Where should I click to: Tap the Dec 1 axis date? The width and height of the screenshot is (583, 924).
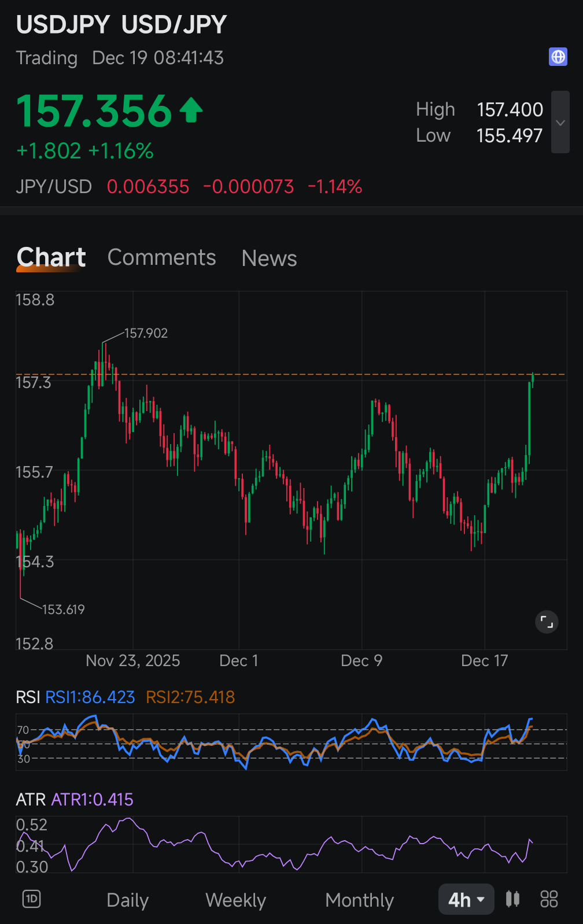239,660
